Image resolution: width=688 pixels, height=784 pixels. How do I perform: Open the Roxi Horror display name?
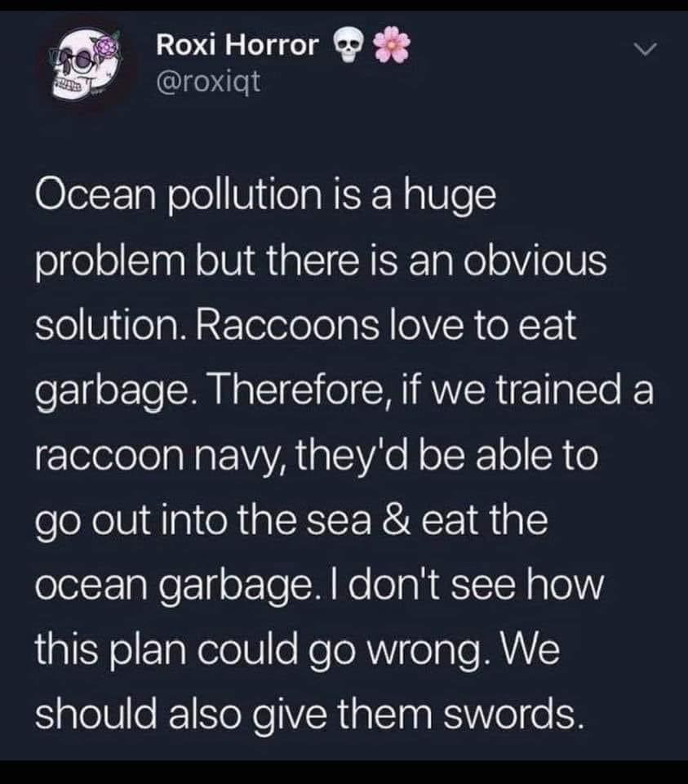237,46
